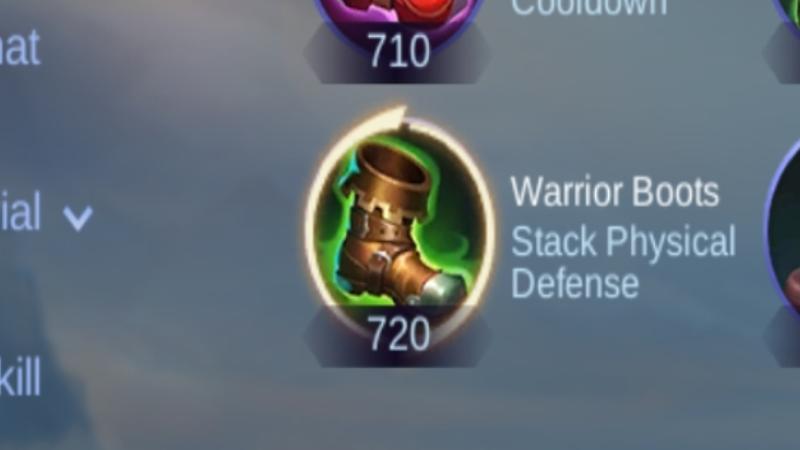Open the "kill" tab at the lower left
The image size is (800, 450).
click(20, 378)
